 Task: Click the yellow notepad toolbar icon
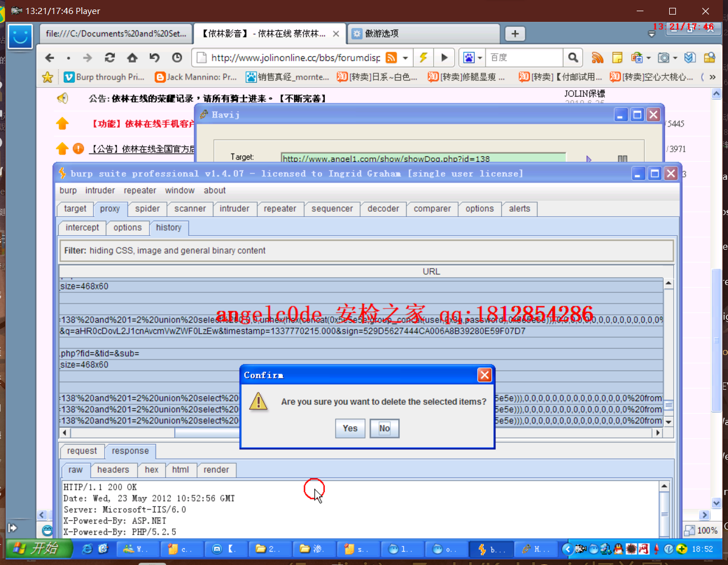(617, 58)
